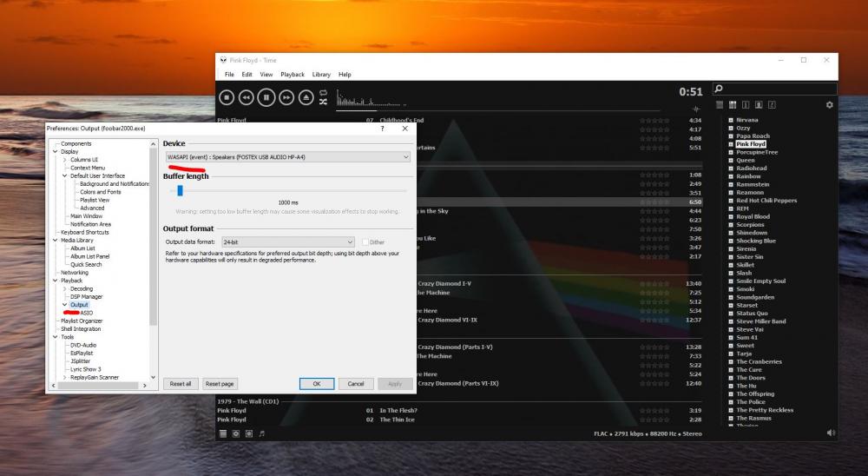Click the preferences tree scroll-right arrow
868x476 pixels.
[x=145, y=385]
